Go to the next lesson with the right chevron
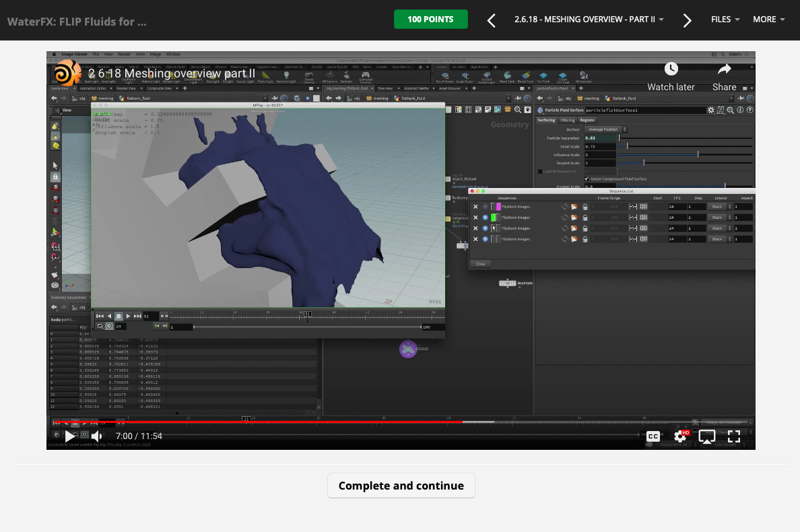 pyautogui.click(x=687, y=20)
